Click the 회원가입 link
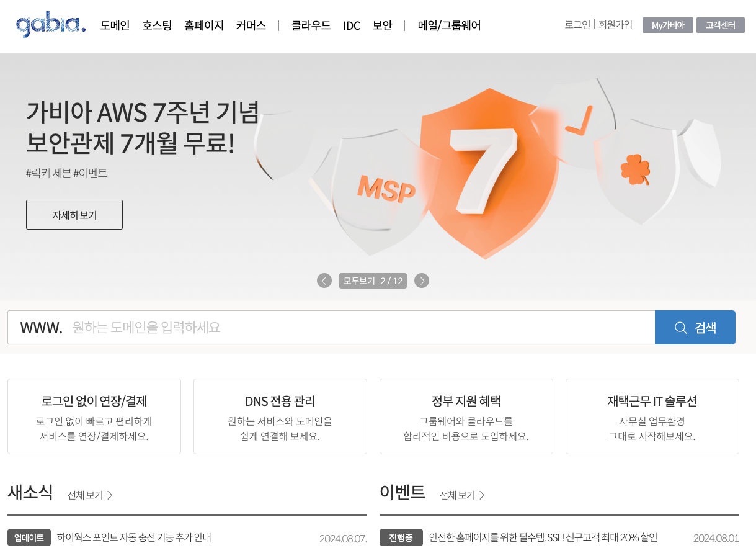Screen dimensions: 756x548 click(x=615, y=25)
